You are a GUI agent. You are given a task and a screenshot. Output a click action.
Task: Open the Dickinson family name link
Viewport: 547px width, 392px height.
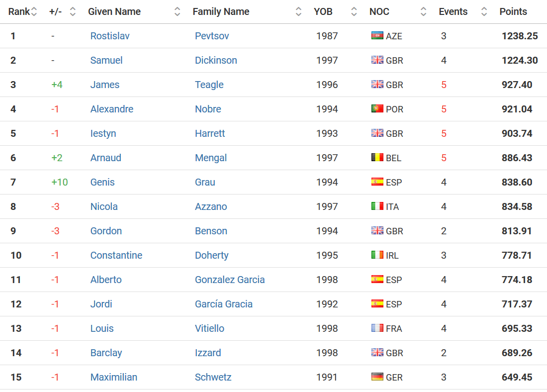(x=216, y=60)
